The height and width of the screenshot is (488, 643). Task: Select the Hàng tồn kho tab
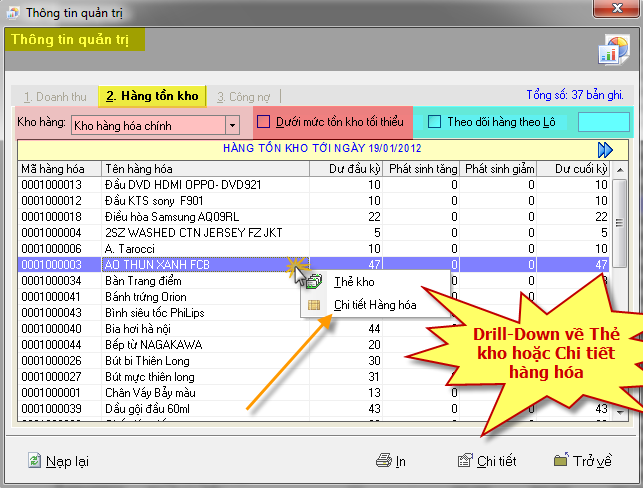[152, 97]
